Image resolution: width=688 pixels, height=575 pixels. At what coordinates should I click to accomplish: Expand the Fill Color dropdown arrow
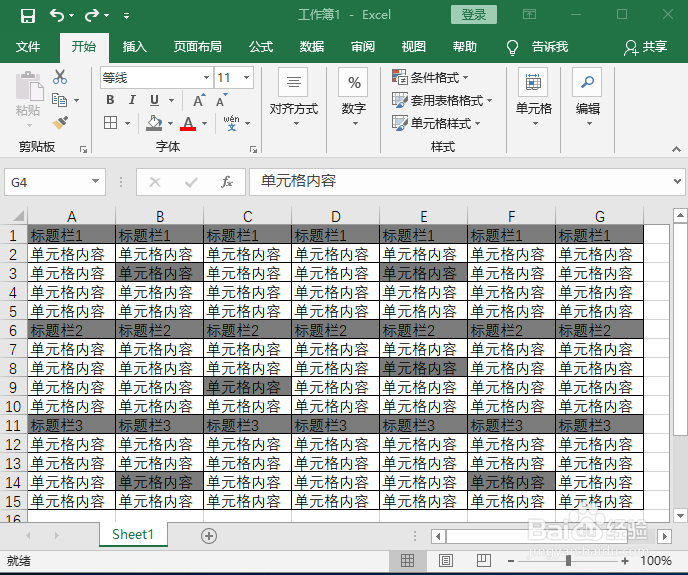(170, 123)
